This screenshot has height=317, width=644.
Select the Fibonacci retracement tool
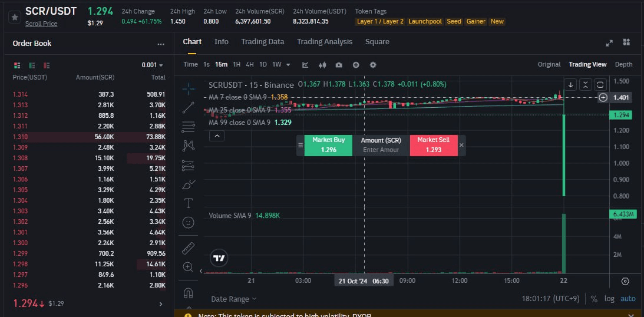[189, 127]
